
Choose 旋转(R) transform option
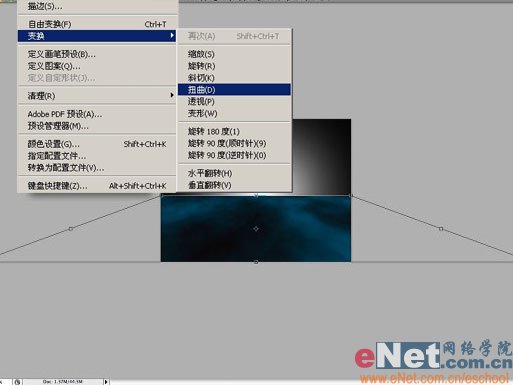[234, 66]
